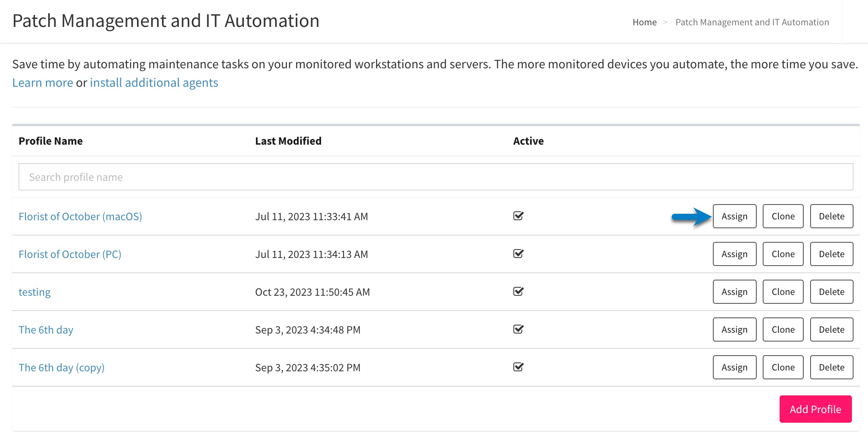Open install additional agents link
This screenshot has width=868, height=442.
154,82
